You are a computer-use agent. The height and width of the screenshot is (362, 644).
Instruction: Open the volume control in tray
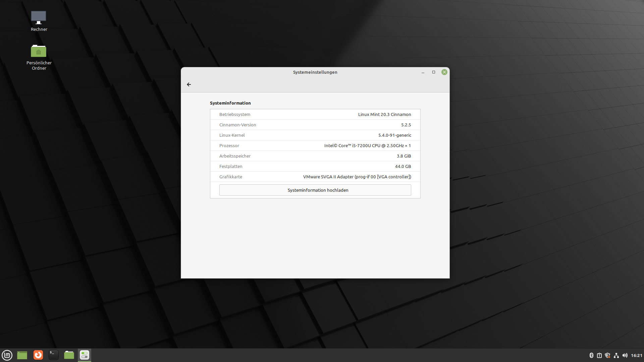pos(625,355)
